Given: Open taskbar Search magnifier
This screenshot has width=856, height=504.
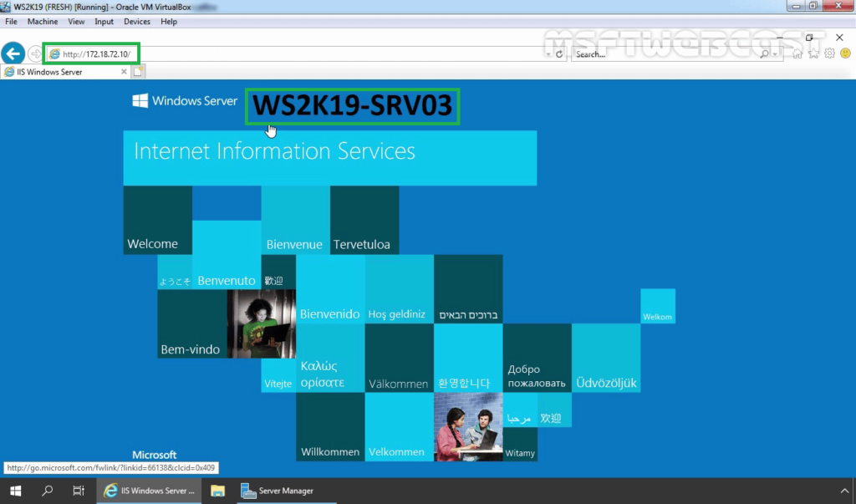Looking at the screenshot, I should tap(48, 491).
